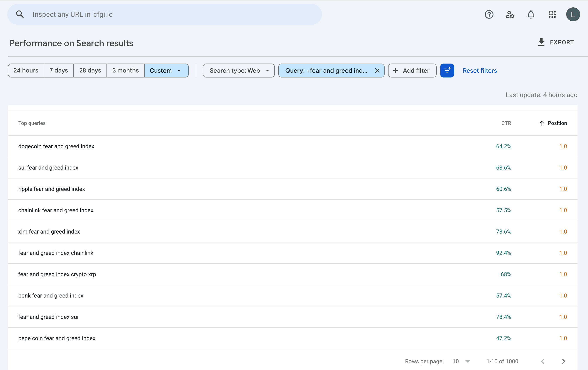
Task: Go to the next page of results
Action: [563, 361]
